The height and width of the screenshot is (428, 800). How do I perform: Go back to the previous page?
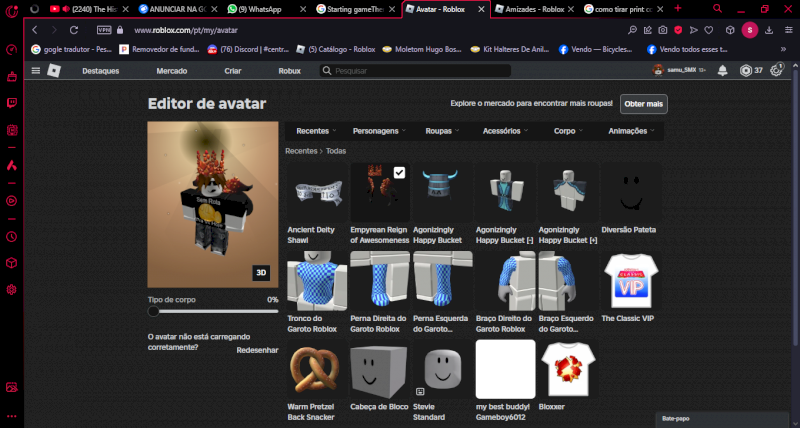tap(35, 30)
